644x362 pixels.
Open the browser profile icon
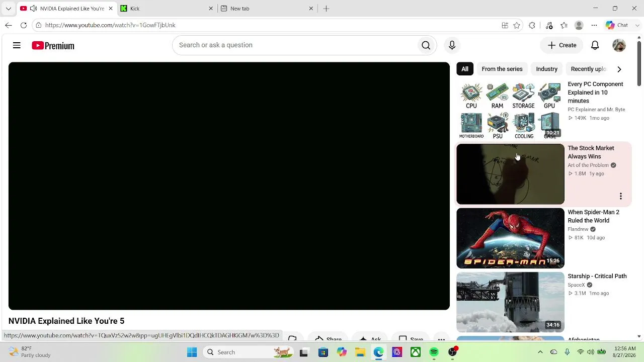579,25
